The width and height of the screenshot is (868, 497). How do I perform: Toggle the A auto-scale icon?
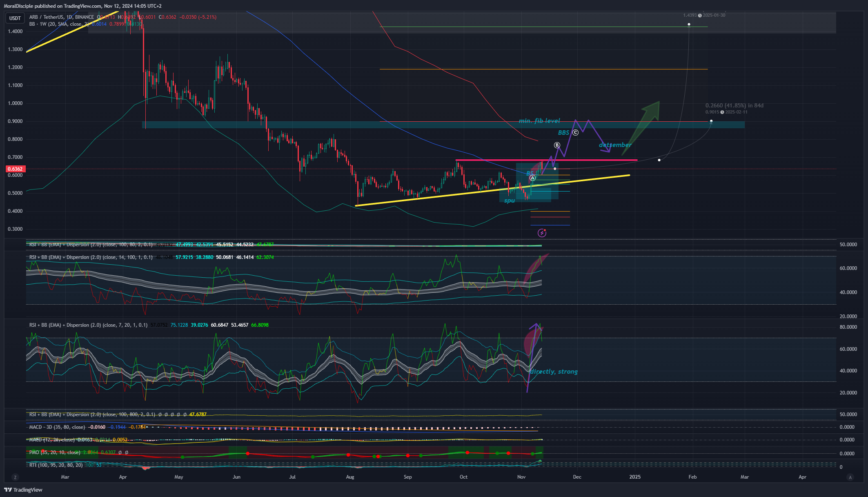click(850, 477)
